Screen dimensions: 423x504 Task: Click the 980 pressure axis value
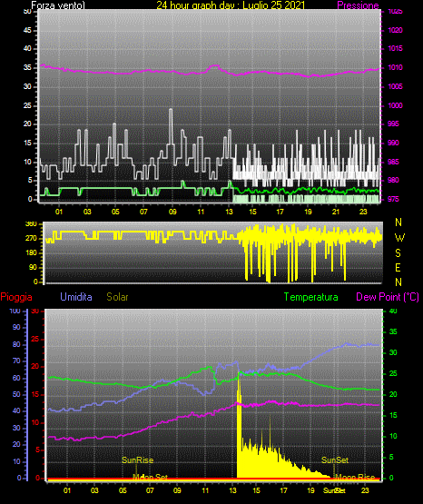pos(393,180)
